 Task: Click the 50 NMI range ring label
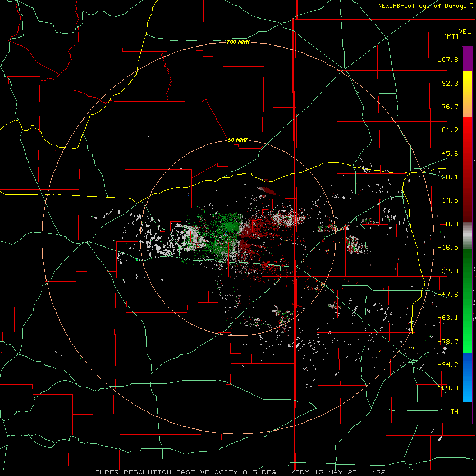237,140
